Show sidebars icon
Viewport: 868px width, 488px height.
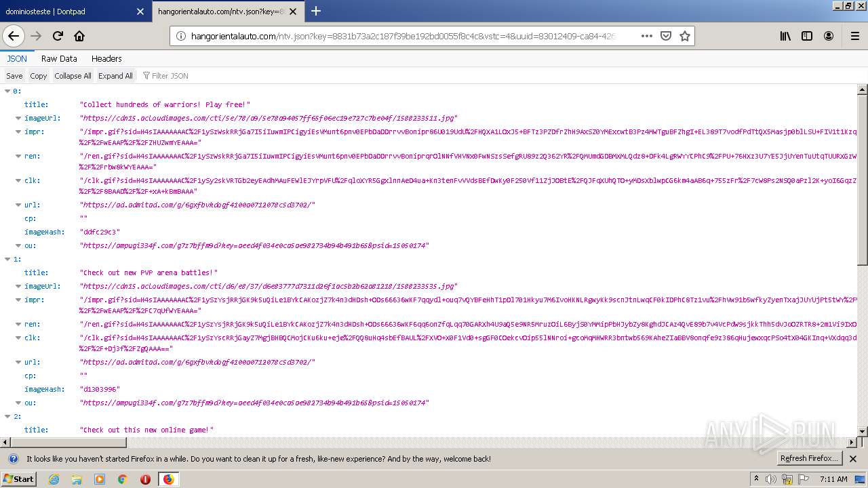click(x=807, y=36)
